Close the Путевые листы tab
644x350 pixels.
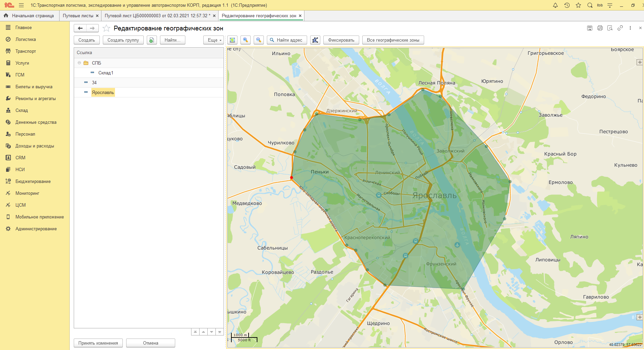tap(97, 16)
